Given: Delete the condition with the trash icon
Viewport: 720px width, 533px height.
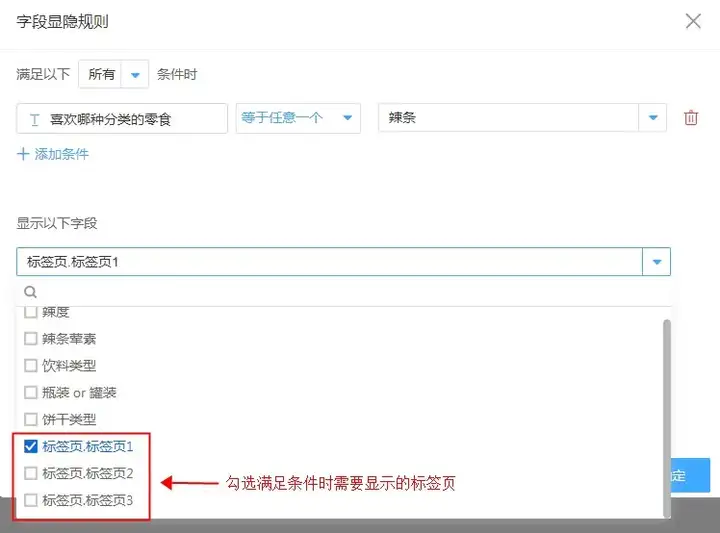Looking at the screenshot, I should pos(691,118).
